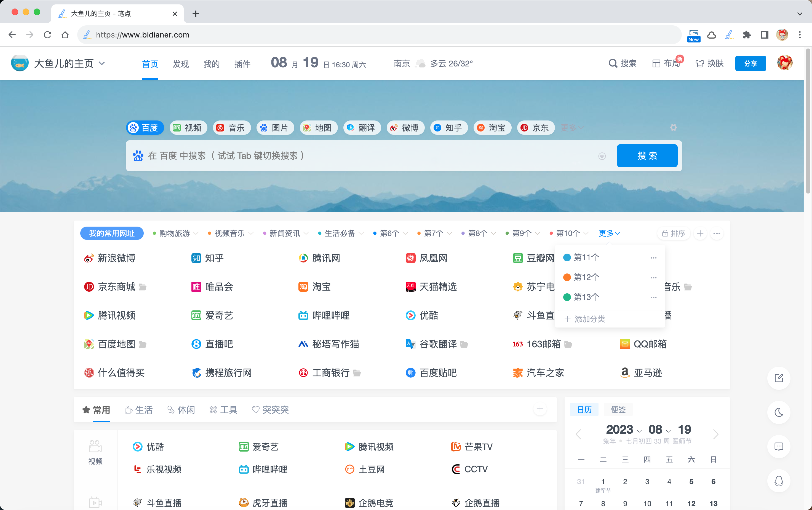Click the browser address bar
The image size is (812, 510).
coord(379,35)
